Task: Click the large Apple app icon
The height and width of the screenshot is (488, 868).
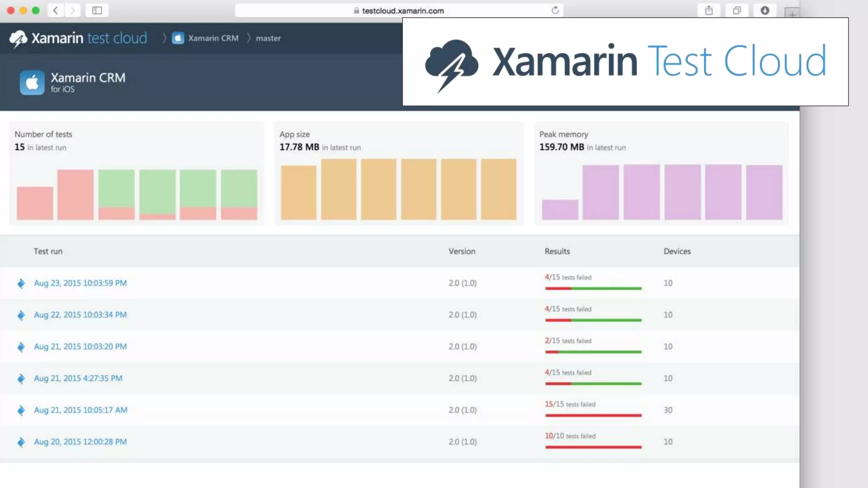Action: pyautogui.click(x=32, y=82)
